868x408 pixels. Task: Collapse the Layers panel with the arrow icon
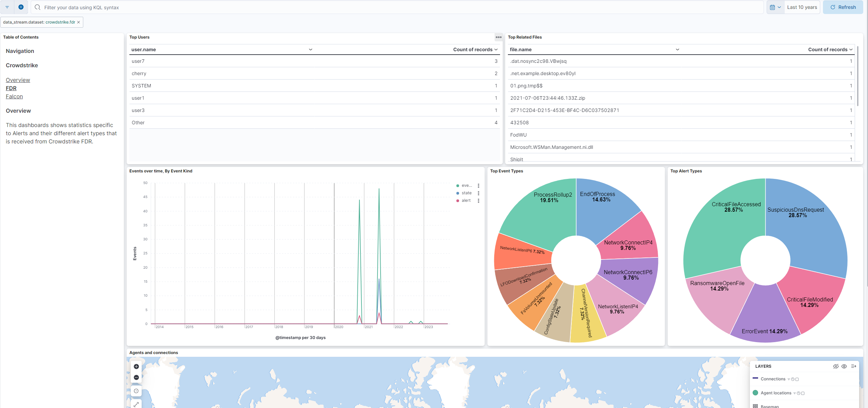tap(854, 366)
